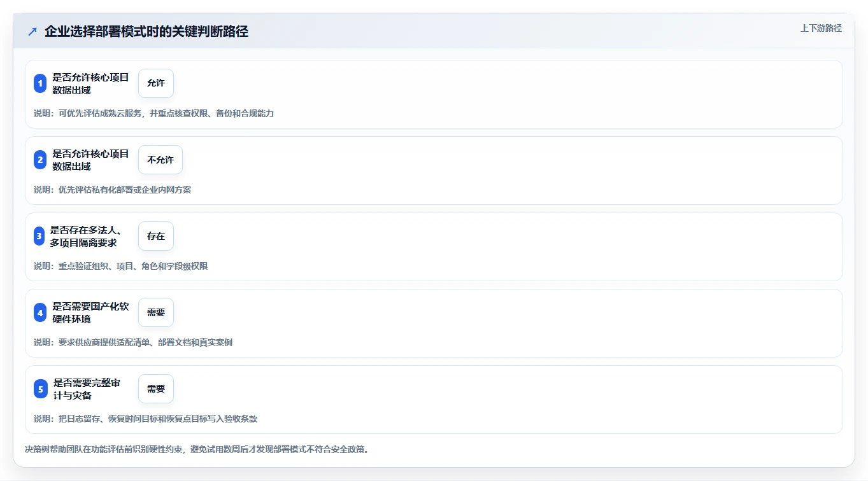This screenshot has width=868, height=481.
Task: Click the footer text starting with 决策树帮助团队
Action: pos(197,449)
